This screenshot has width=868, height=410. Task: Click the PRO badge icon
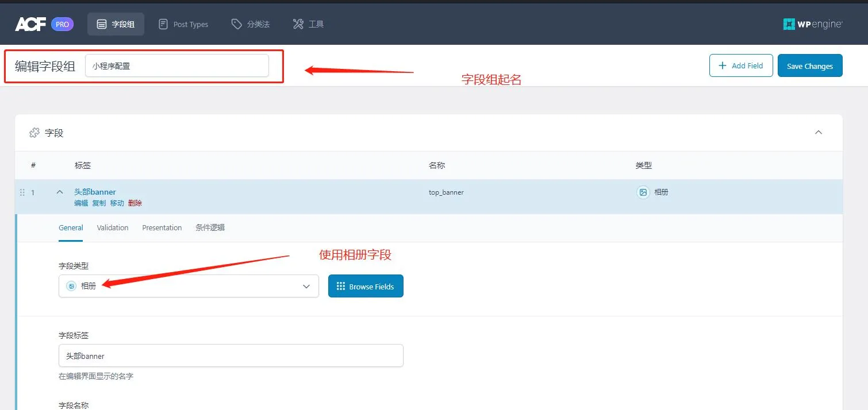point(62,24)
